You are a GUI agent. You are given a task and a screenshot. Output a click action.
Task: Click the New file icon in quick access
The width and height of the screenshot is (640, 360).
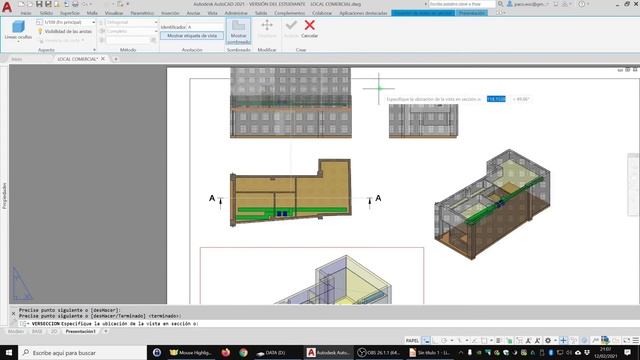[x=21, y=4]
